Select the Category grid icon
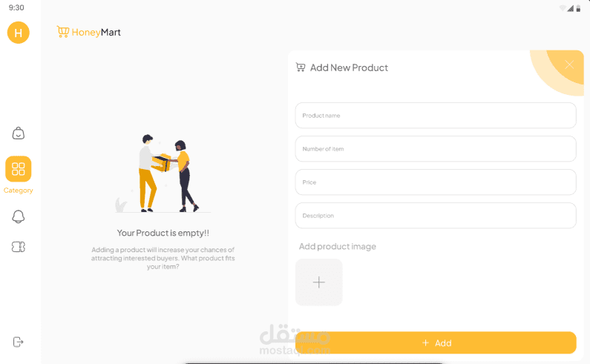Screen dimensions: 590x364 tap(18, 169)
